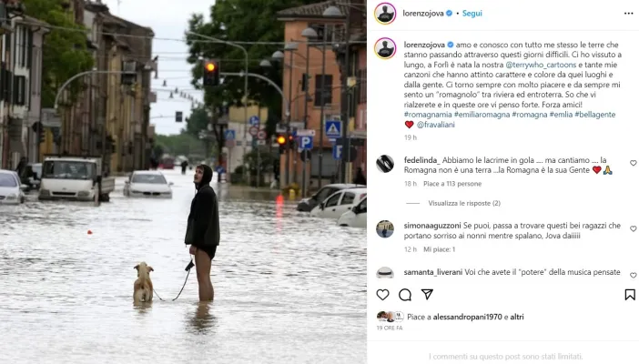Like fedelinda_'s comment with the small heart
639x364 pixels.
pyautogui.click(x=633, y=163)
